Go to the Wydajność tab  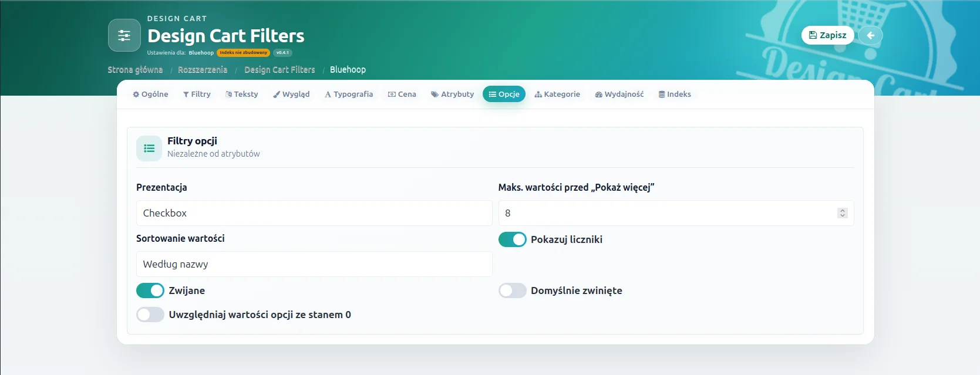619,94
